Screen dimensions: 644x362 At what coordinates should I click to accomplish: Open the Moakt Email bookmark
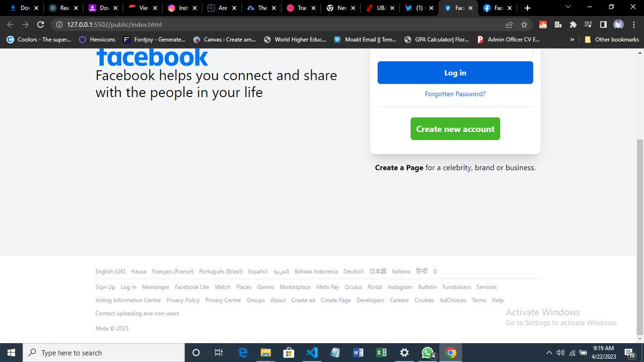point(365,39)
